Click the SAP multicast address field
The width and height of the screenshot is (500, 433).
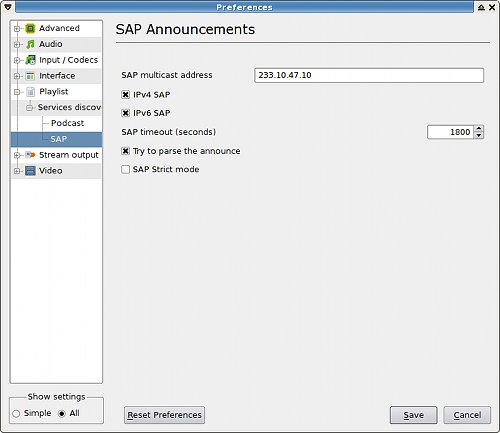pos(369,75)
